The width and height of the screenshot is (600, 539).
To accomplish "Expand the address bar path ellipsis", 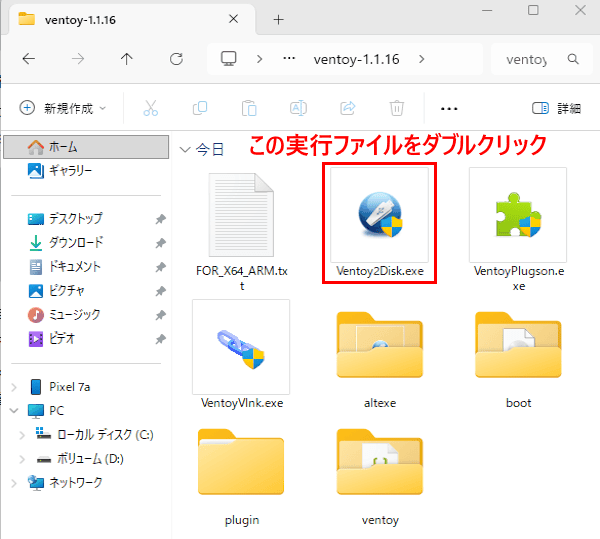I will [x=289, y=59].
